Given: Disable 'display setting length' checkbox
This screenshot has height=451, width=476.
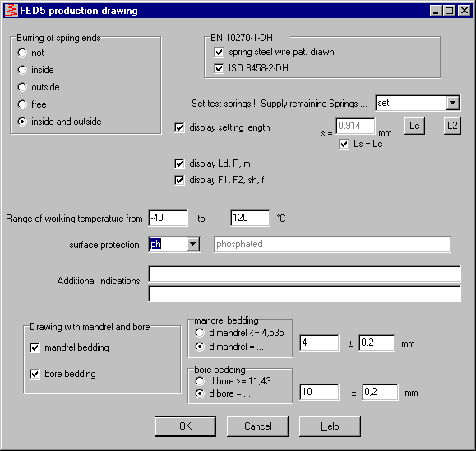Looking at the screenshot, I should [x=179, y=127].
